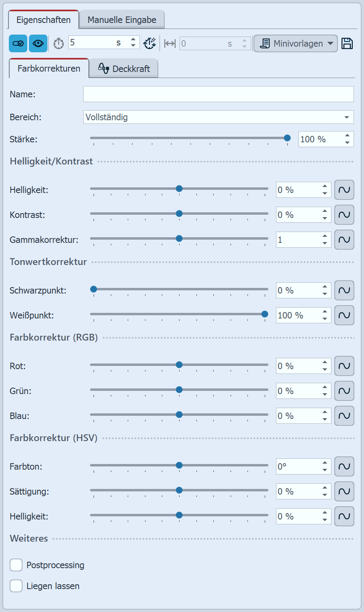364x612 pixels.
Task: Toggle the eye visibility button
Action: click(x=38, y=43)
